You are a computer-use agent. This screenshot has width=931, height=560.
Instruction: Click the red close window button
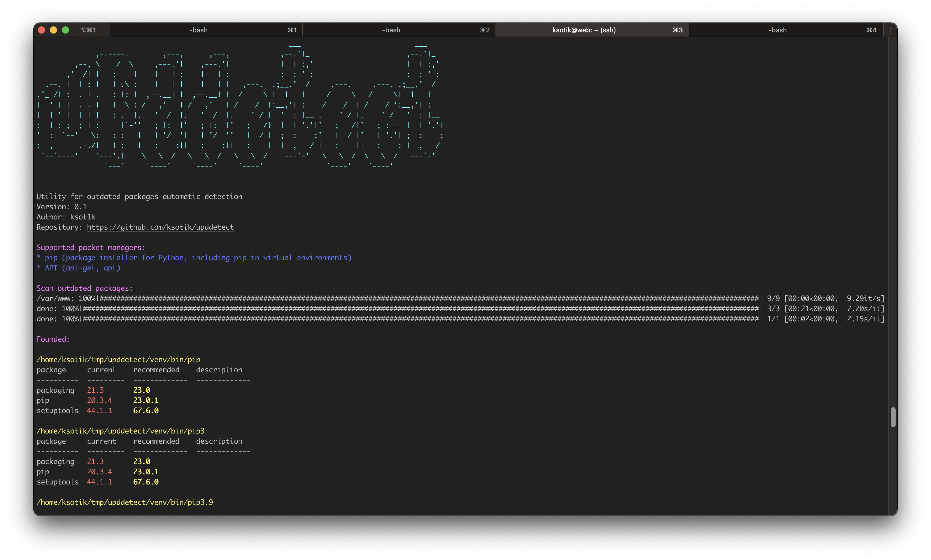pos(42,30)
